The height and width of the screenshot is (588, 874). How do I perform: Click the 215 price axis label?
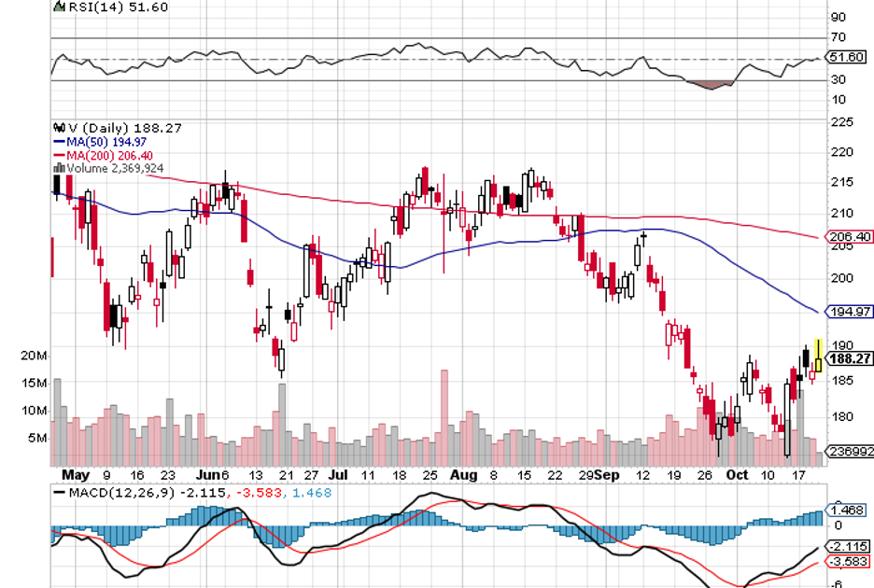click(x=841, y=182)
